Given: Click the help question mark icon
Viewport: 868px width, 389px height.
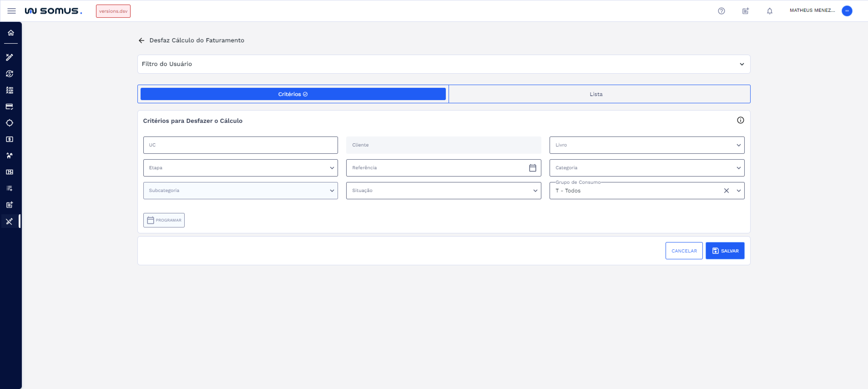Looking at the screenshot, I should 721,11.
